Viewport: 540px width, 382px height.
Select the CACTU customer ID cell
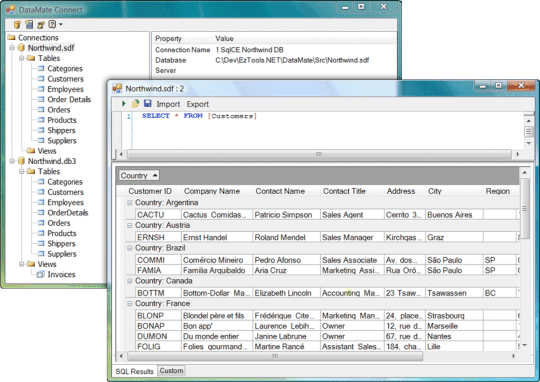coord(158,215)
